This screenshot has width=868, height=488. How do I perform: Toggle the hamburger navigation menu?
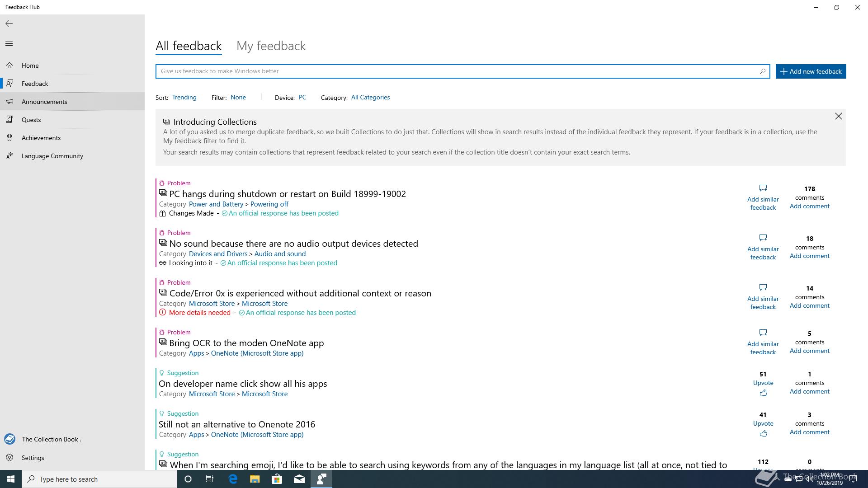point(9,43)
